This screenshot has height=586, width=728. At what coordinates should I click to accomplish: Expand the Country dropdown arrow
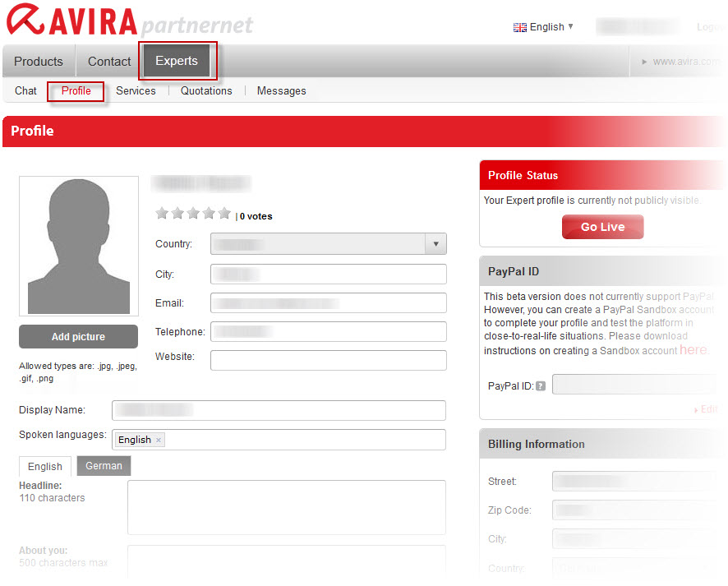point(435,244)
